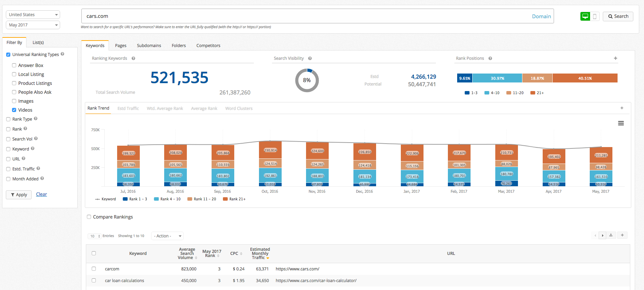Switch to the List(s) tab
The width and height of the screenshot is (644, 290).
point(38,43)
